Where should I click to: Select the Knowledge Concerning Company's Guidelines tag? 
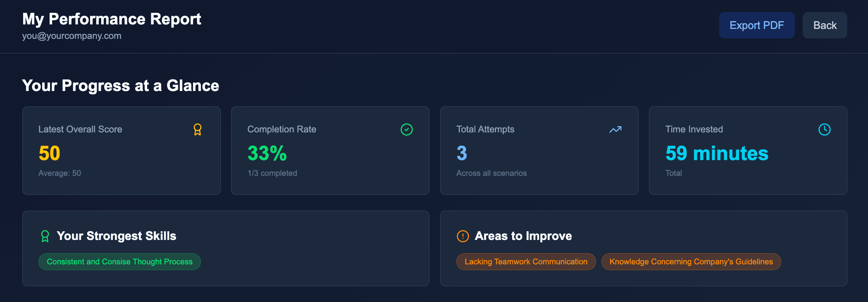(x=691, y=261)
